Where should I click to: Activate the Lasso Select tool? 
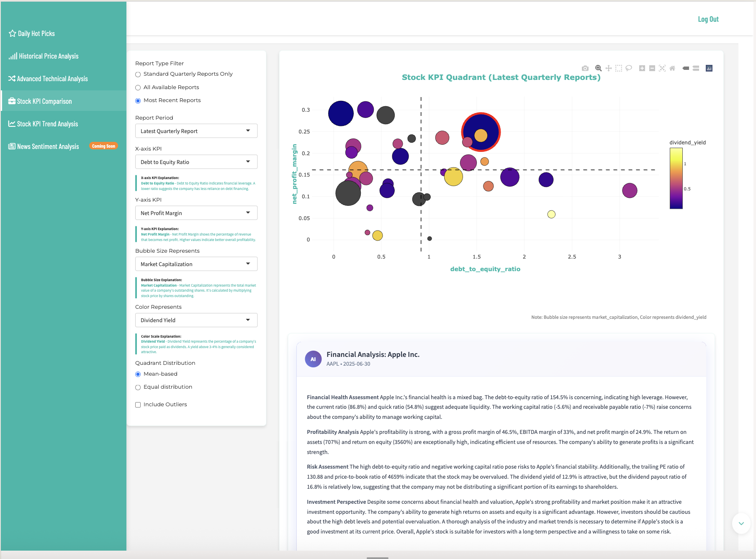pyautogui.click(x=629, y=68)
